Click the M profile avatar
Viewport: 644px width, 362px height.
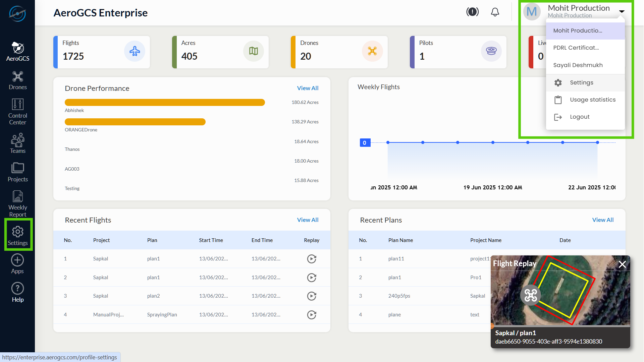coord(532,12)
